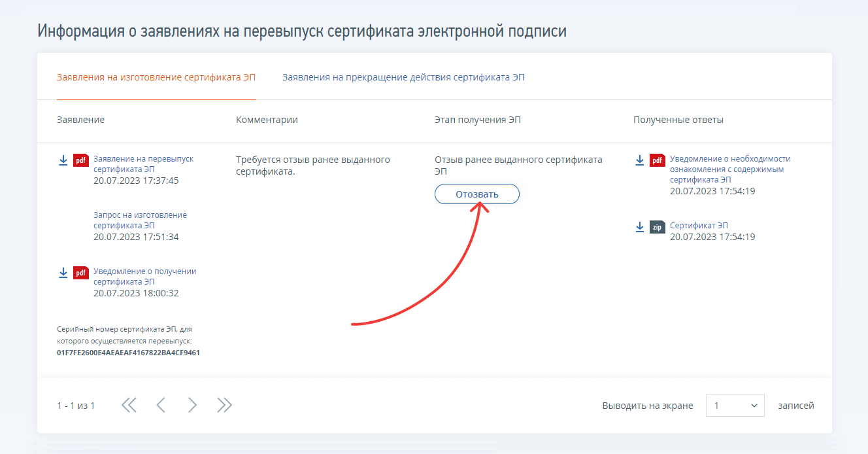The image size is (868, 454).
Task: Open the records-per-page dropdown
Action: [735, 406]
